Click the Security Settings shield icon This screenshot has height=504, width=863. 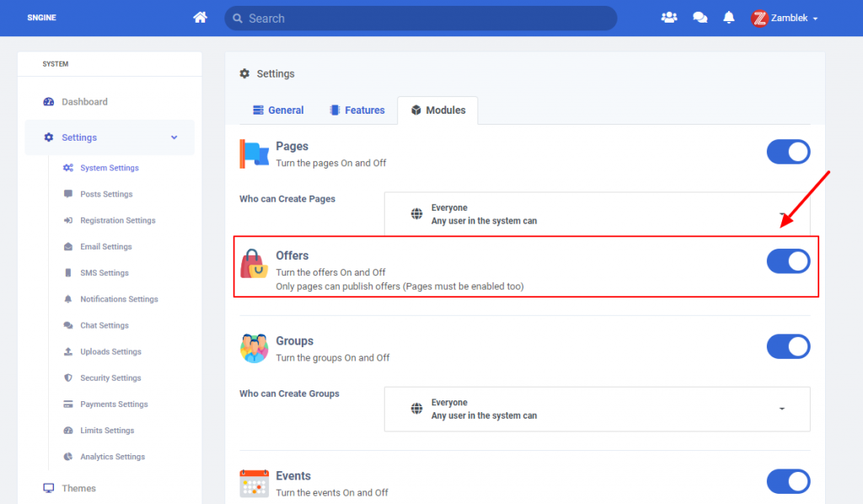click(x=67, y=378)
